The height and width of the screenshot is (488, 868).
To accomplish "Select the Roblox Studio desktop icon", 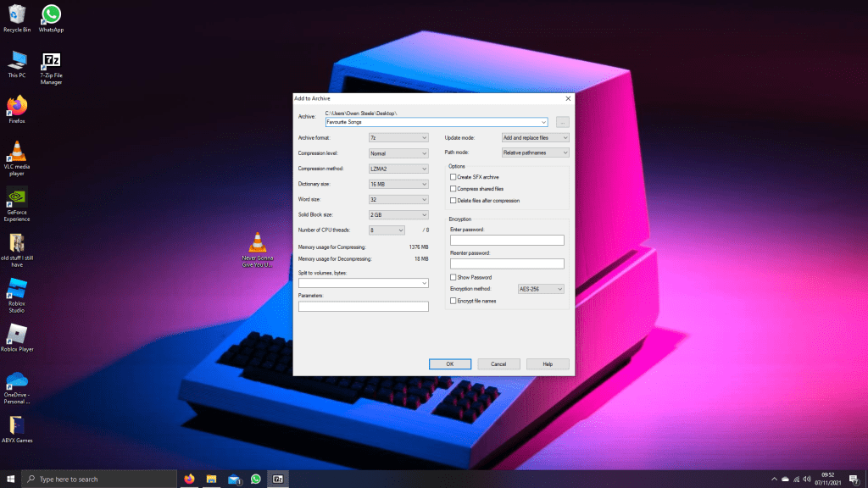I will pos(17,289).
